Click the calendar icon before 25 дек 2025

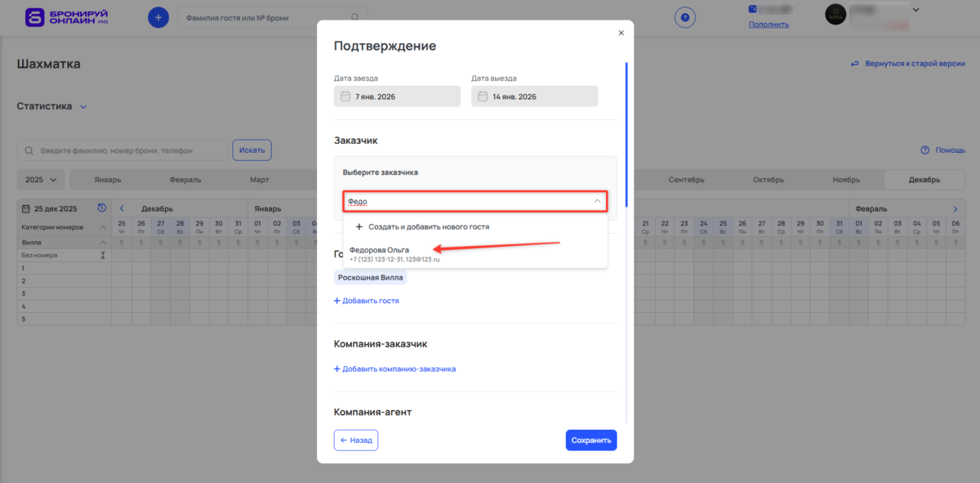point(26,208)
